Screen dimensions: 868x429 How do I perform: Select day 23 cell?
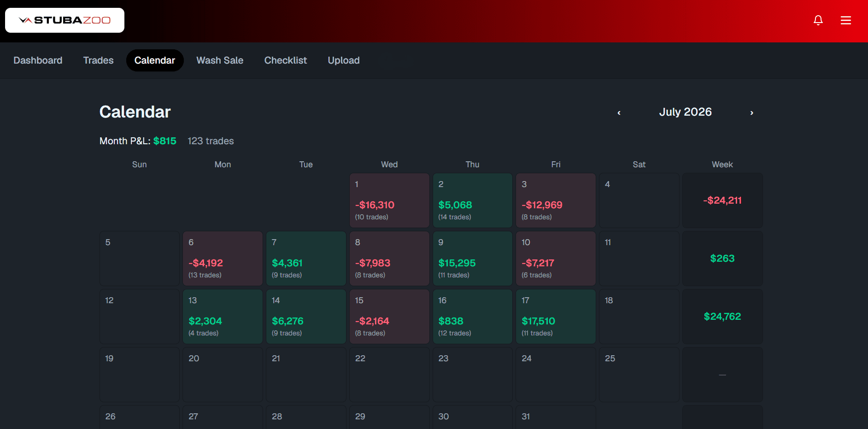(473, 375)
